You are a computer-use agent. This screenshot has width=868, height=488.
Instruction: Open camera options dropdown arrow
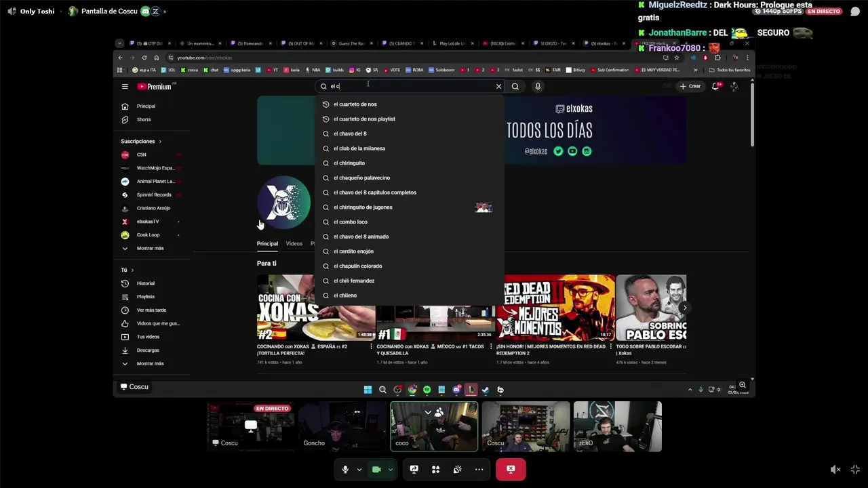(390, 469)
